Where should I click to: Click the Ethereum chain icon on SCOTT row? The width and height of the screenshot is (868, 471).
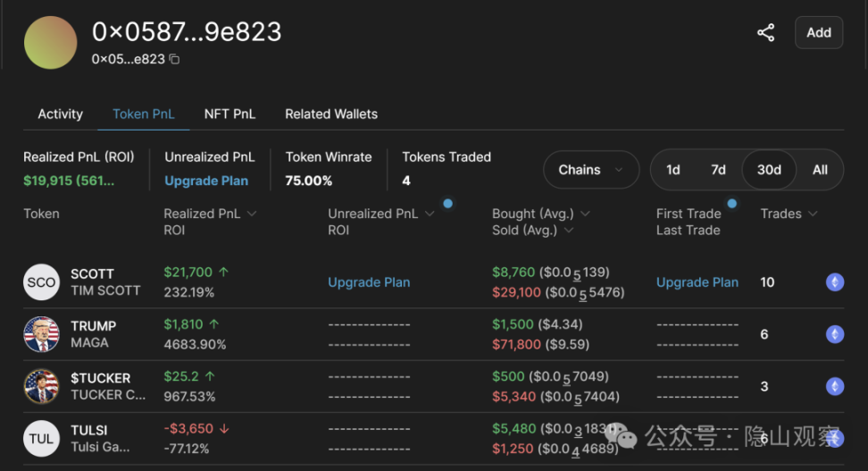pyautogui.click(x=835, y=282)
